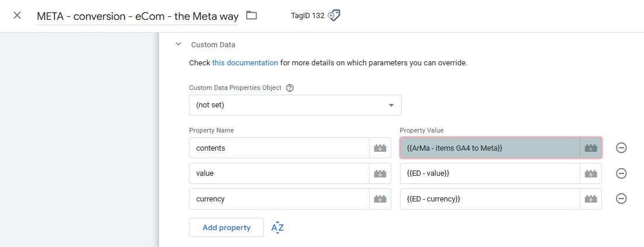This screenshot has width=644, height=247.
Task: Insert variable for 'currency' property name
Action: click(380, 199)
